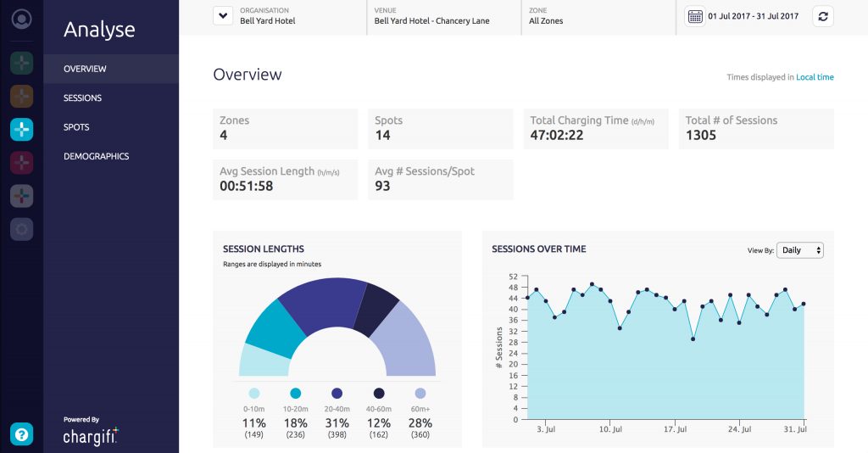868x453 pixels.
Task: Select the magenta plus sidebar icon
Action: 21,163
